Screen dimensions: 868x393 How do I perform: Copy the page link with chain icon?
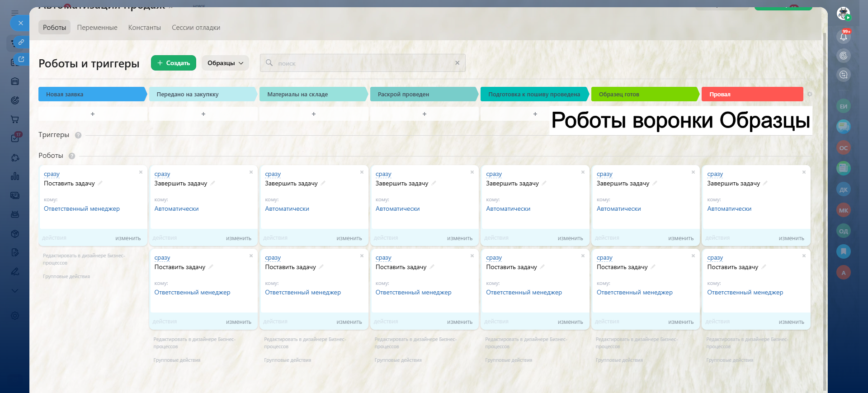[21, 42]
